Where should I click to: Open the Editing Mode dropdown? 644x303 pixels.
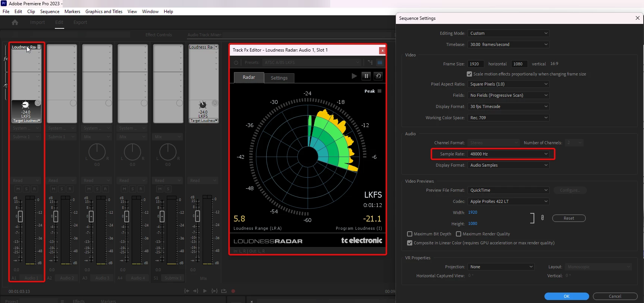(509, 33)
